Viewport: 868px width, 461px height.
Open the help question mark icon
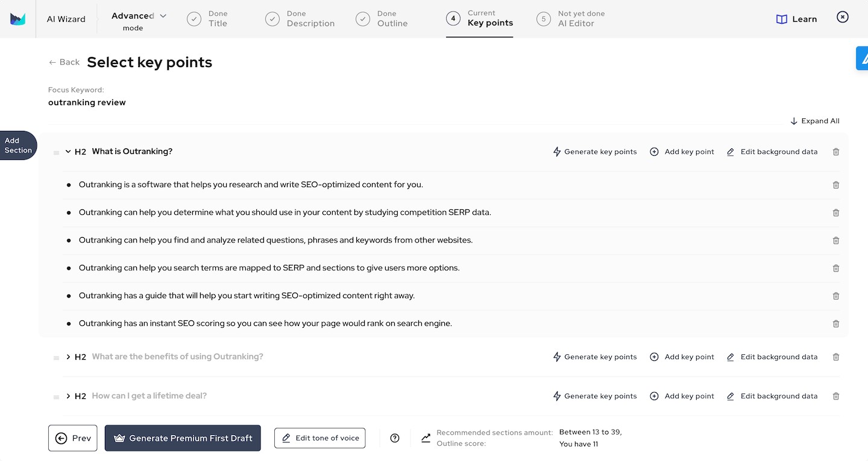click(395, 438)
